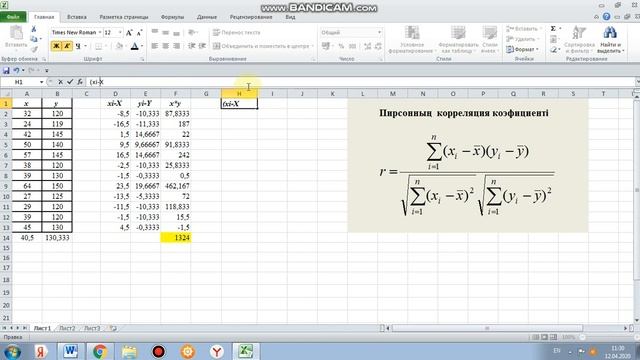Viewport: 640px width, 360px height.
Task: Click the Format Painter brush icon
Action: (x=34, y=49)
